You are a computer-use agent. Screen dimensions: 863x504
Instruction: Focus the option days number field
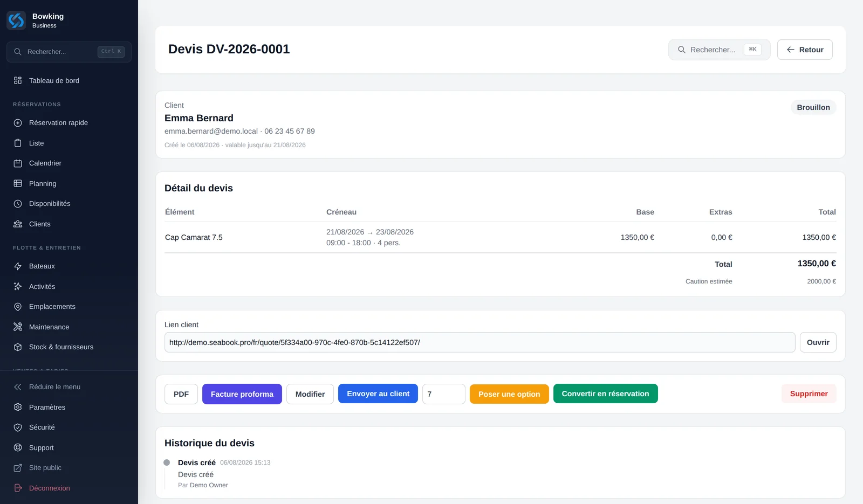click(x=443, y=394)
